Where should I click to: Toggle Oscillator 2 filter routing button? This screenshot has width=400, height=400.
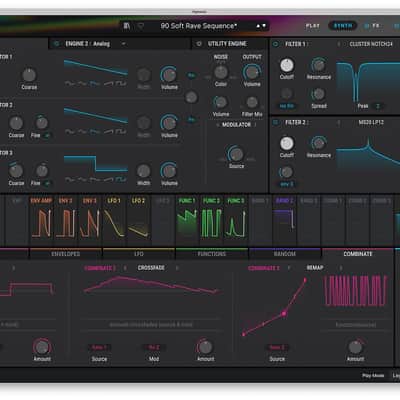click(x=191, y=119)
